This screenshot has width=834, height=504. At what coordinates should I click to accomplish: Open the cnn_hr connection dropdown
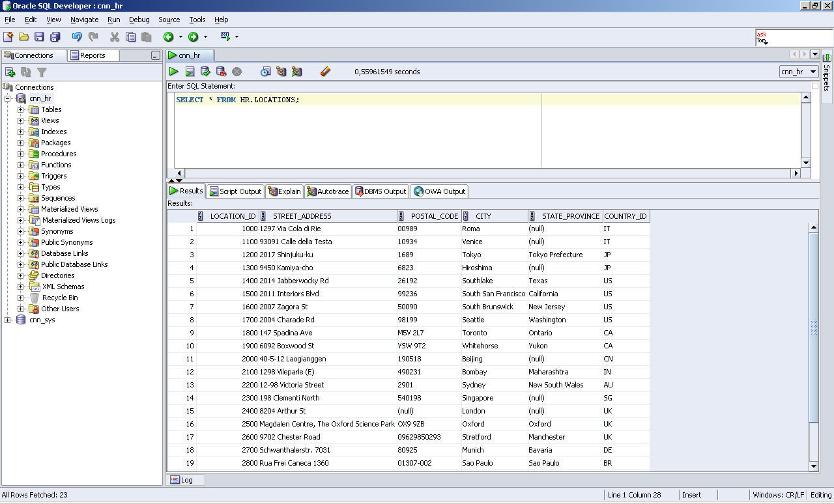799,72
